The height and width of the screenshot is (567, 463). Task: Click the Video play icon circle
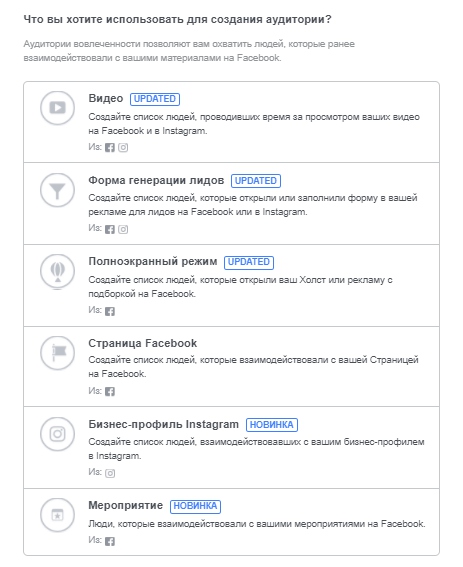coord(57,108)
